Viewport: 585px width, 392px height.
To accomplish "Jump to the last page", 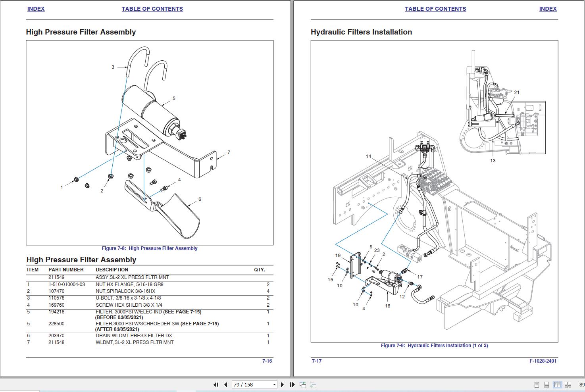I will click(x=292, y=384).
